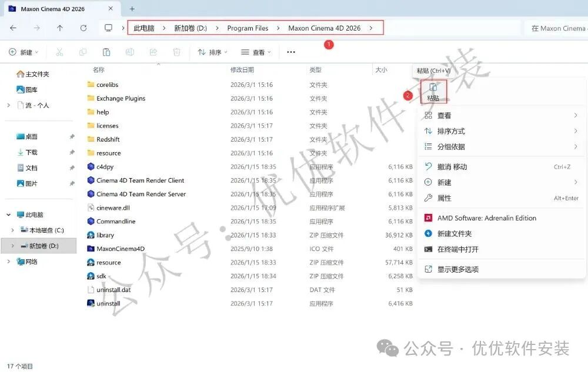Viewport: 588px width, 372px height.
Task: Open 图库 in sidebar
Action: tap(27, 89)
